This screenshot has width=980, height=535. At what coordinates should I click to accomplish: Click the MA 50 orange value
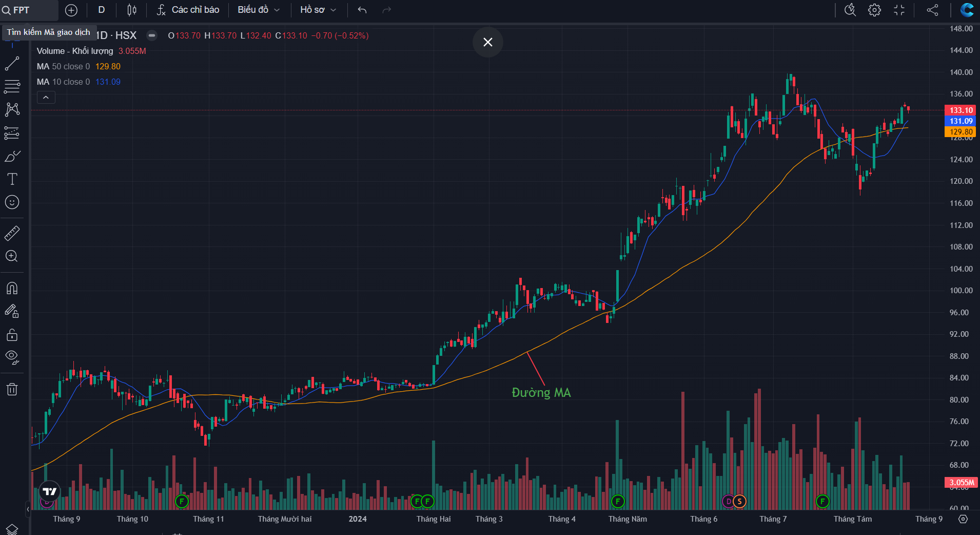[108, 66]
